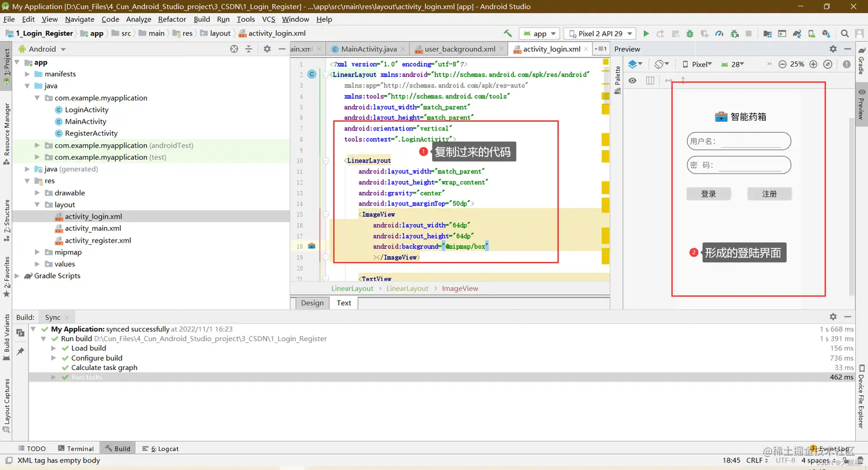Run the app with the green play button
This screenshot has width=868, height=470.
[x=646, y=34]
